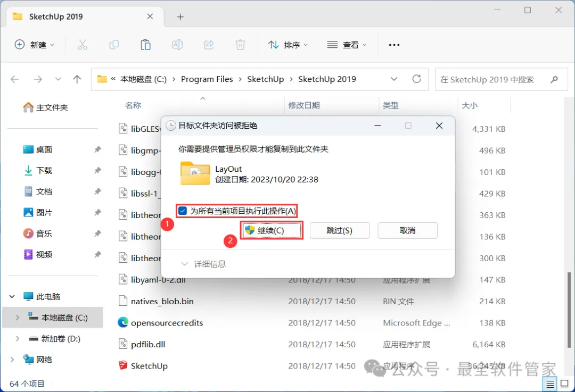Go forward with the right arrow

pyautogui.click(x=38, y=79)
